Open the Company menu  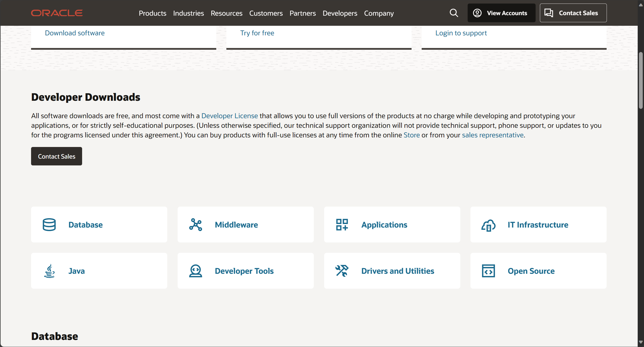pyautogui.click(x=379, y=13)
